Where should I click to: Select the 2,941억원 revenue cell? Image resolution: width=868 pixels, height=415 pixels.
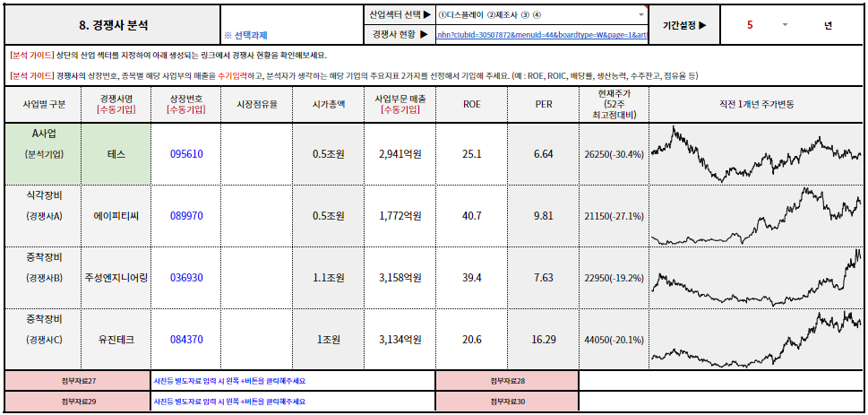400,154
